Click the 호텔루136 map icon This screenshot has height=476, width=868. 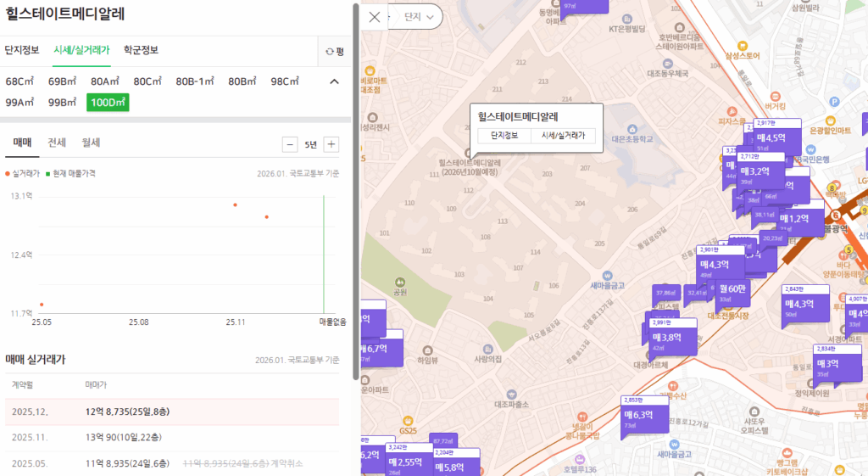tap(580, 459)
